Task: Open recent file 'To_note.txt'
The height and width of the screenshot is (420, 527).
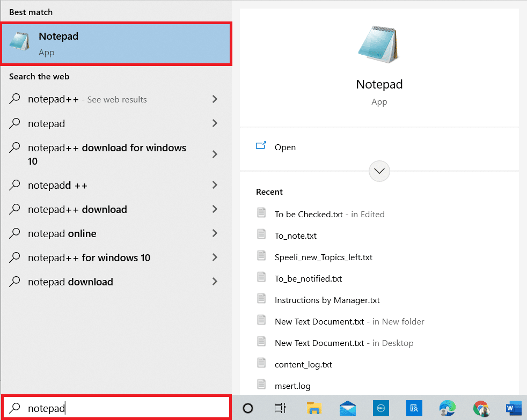Action: tap(295, 236)
